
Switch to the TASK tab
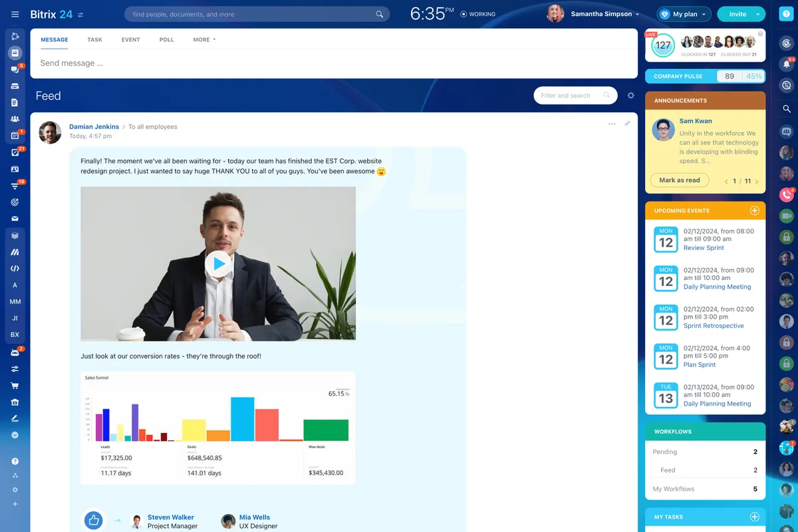coord(95,40)
